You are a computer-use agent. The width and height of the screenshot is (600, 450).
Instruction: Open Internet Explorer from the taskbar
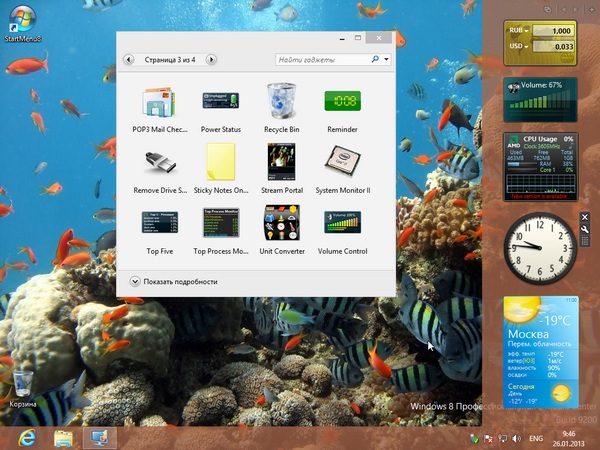pos(28,438)
